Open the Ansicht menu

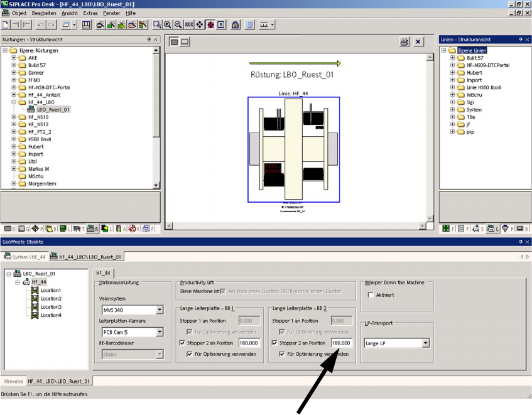pyautogui.click(x=70, y=13)
